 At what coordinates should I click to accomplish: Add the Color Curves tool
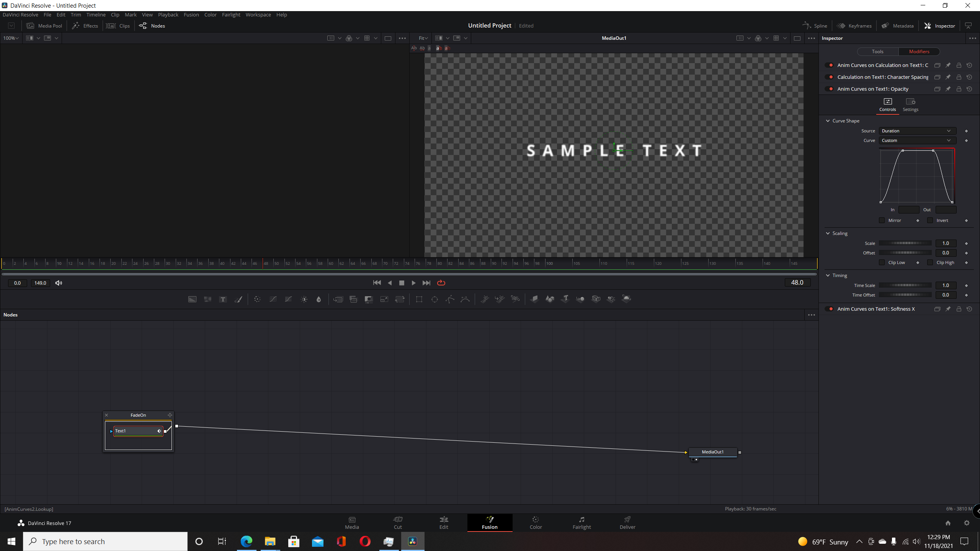[273, 299]
